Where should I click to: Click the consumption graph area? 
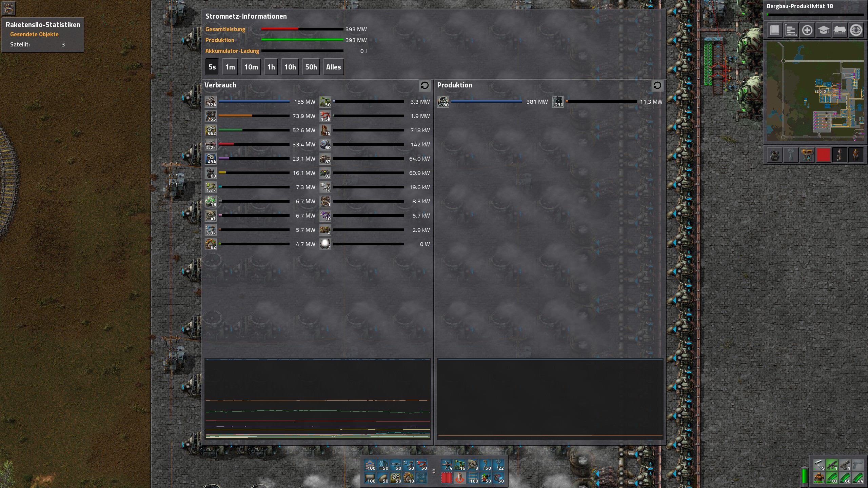coord(318,399)
